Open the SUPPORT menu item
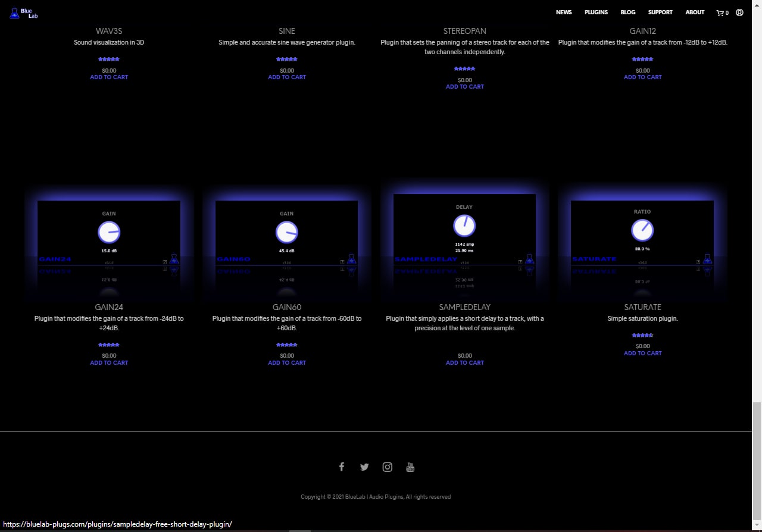This screenshot has width=762, height=532. 660,12
